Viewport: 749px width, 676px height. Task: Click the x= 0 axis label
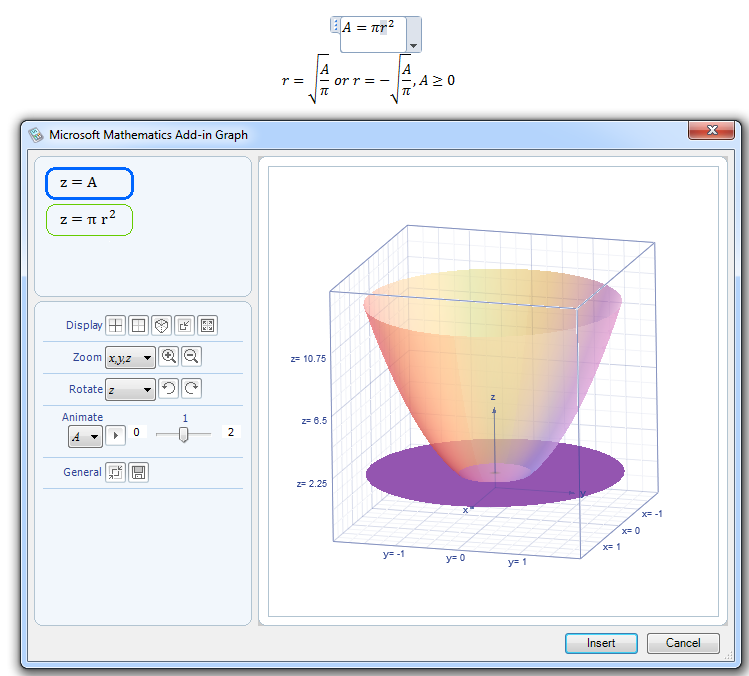click(631, 531)
